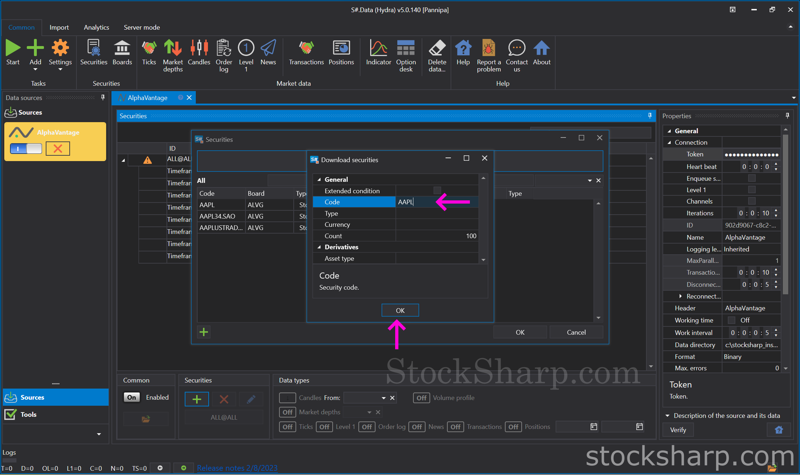This screenshot has width=800, height=475.
Task: Select the AAPL34.SAO security row
Action: point(218,216)
